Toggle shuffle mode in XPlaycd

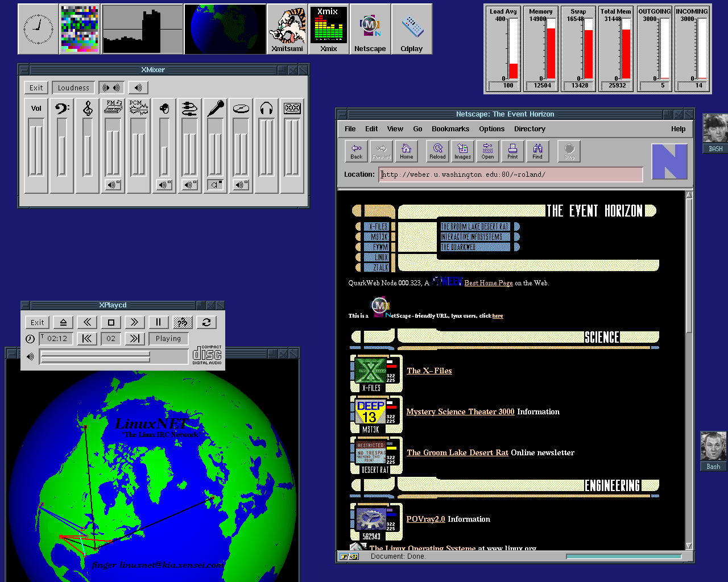click(x=183, y=322)
